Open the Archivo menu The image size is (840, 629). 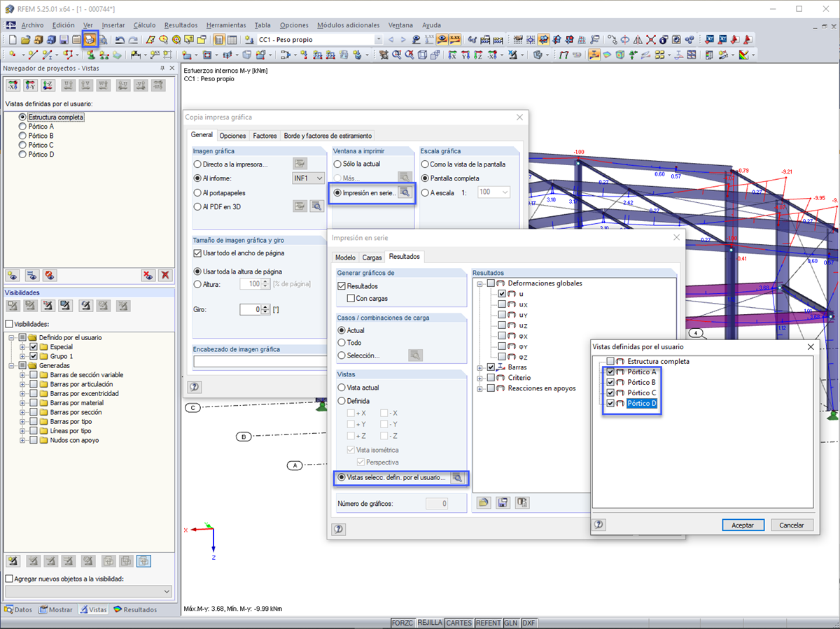(x=32, y=25)
